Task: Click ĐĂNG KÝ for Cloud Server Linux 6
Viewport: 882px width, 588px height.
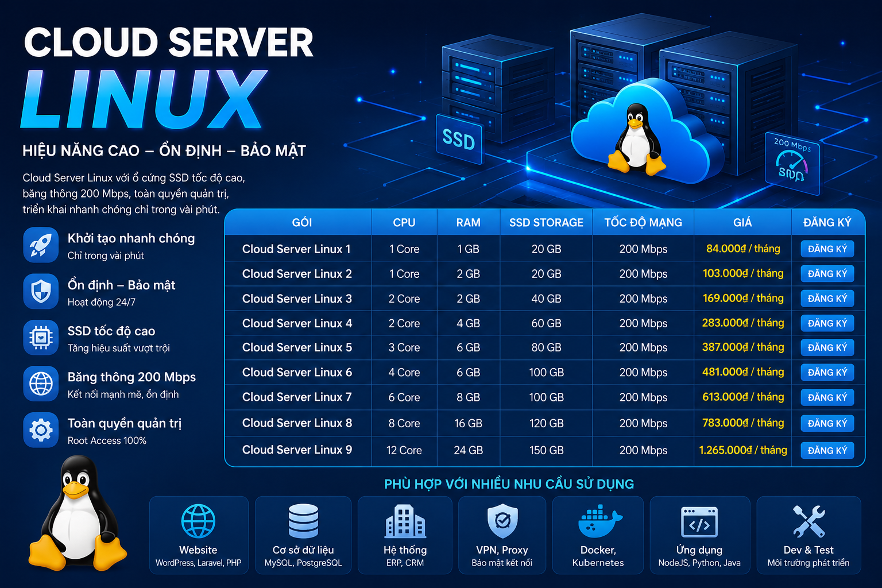Action: (x=827, y=372)
